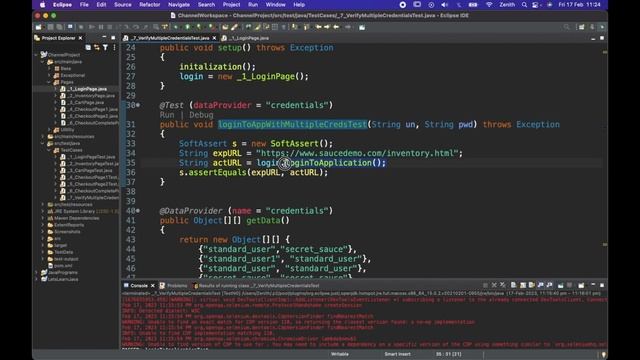Collapse the Pages package
The width and height of the screenshot is (640, 360).
(x=49, y=82)
